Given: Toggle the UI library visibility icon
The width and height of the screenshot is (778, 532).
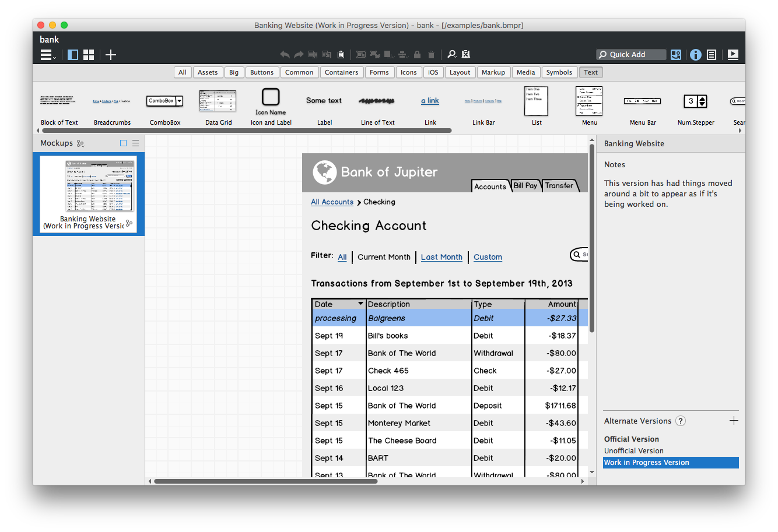Looking at the screenshot, I should 676,55.
